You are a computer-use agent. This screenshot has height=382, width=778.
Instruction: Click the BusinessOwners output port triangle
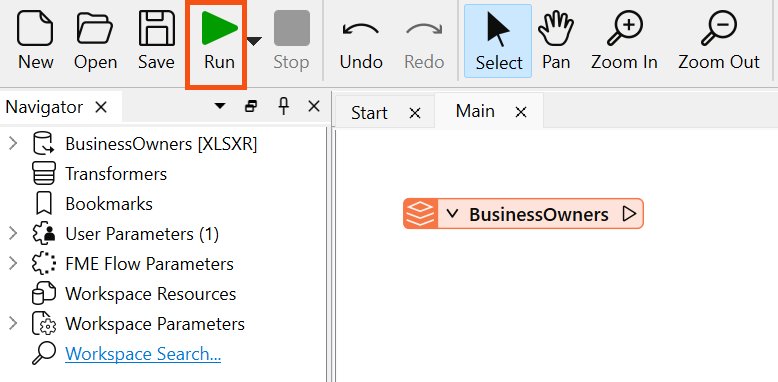pyautogui.click(x=629, y=214)
